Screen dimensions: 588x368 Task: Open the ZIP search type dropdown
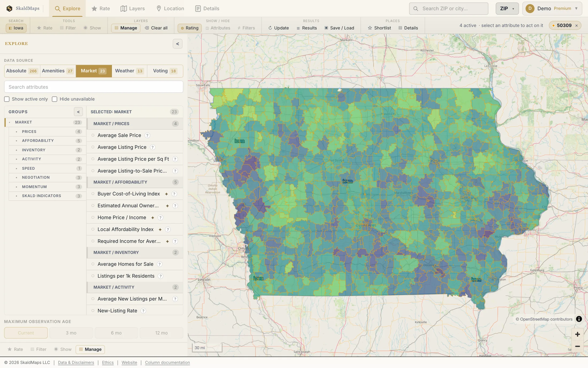tap(507, 9)
